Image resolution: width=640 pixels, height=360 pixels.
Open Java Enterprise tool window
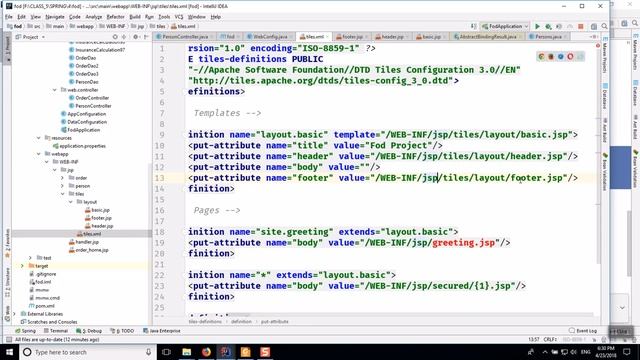[x=162, y=331]
